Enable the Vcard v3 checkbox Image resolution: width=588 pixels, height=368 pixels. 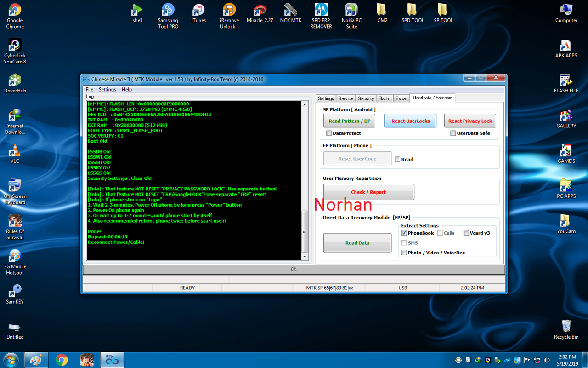[466, 233]
